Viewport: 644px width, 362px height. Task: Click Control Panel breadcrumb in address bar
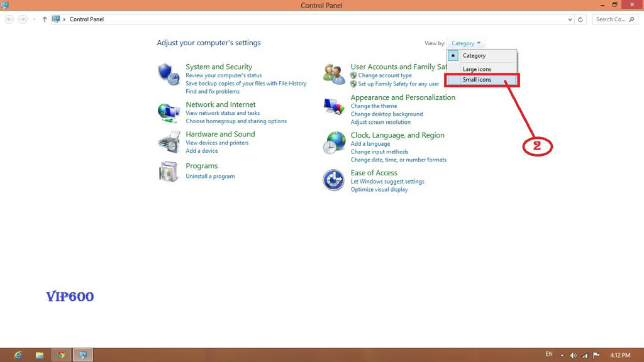point(87,19)
